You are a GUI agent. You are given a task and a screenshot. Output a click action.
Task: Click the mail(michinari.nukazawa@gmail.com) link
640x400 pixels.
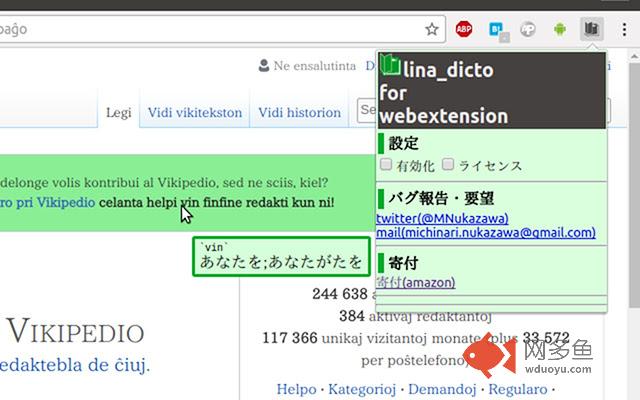coord(486,232)
